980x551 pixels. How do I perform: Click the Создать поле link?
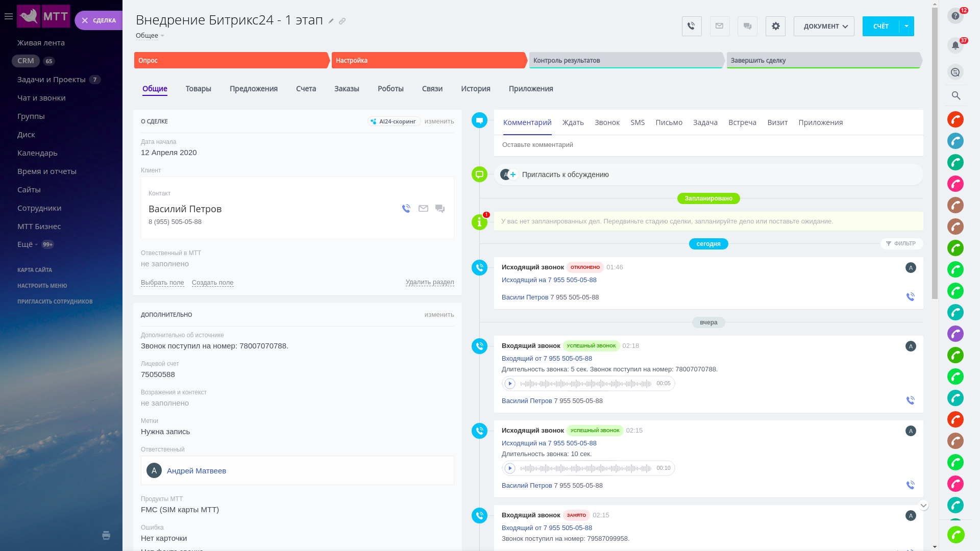coord(212,283)
